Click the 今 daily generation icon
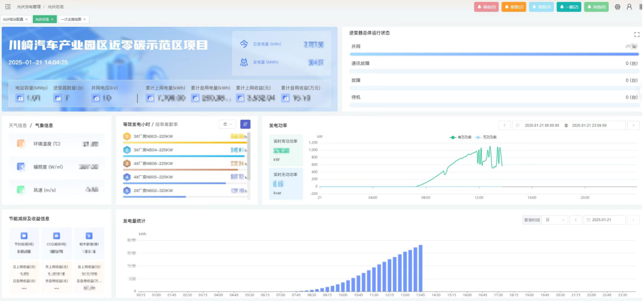Image resolution: width=644 pixels, height=301 pixels. [x=244, y=44]
